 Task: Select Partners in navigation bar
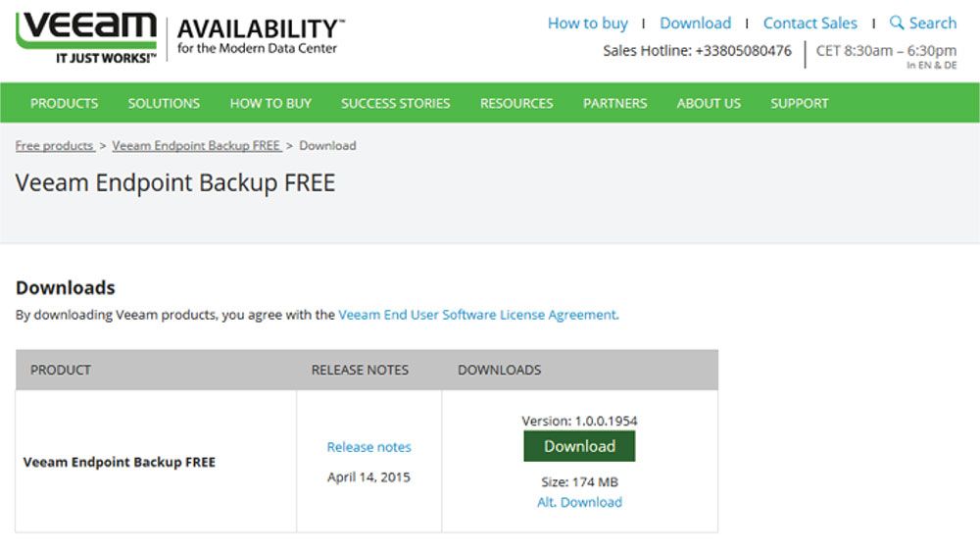point(614,103)
